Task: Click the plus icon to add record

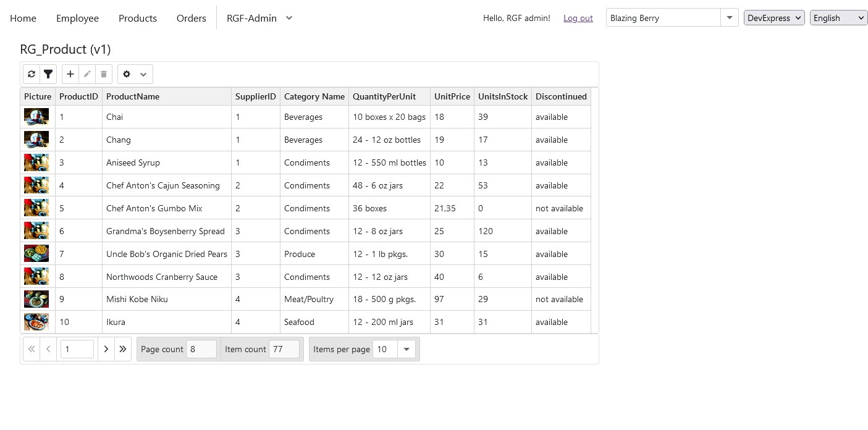Action: coord(70,74)
